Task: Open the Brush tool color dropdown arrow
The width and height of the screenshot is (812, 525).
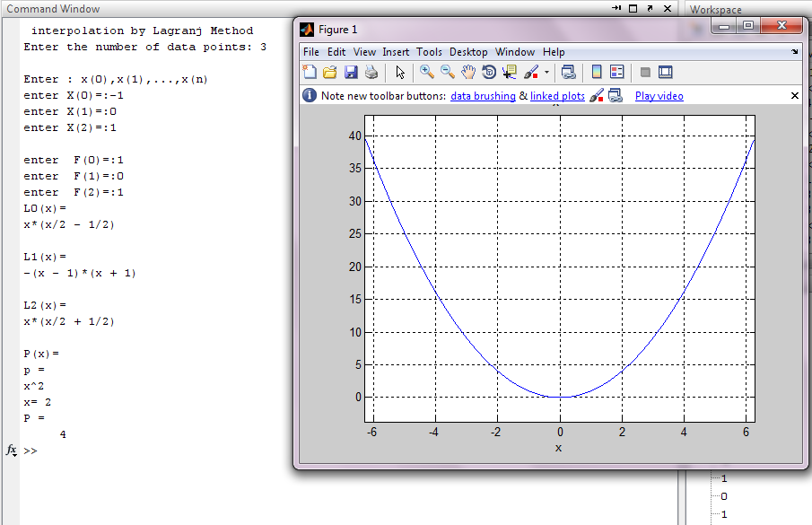Action: 546,74
